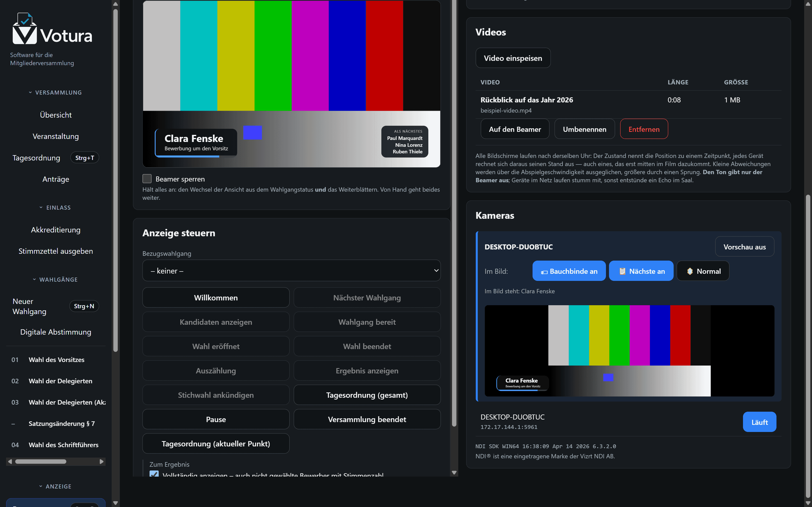Click the Nächste an list icon

click(x=622, y=271)
